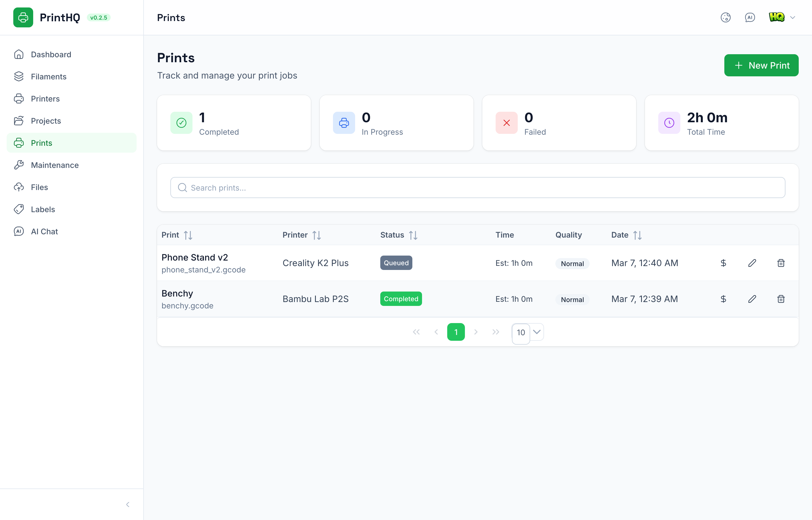This screenshot has height=520, width=812.
Task: Open the AI assistant chat bubble
Action: click(x=749, y=17)
